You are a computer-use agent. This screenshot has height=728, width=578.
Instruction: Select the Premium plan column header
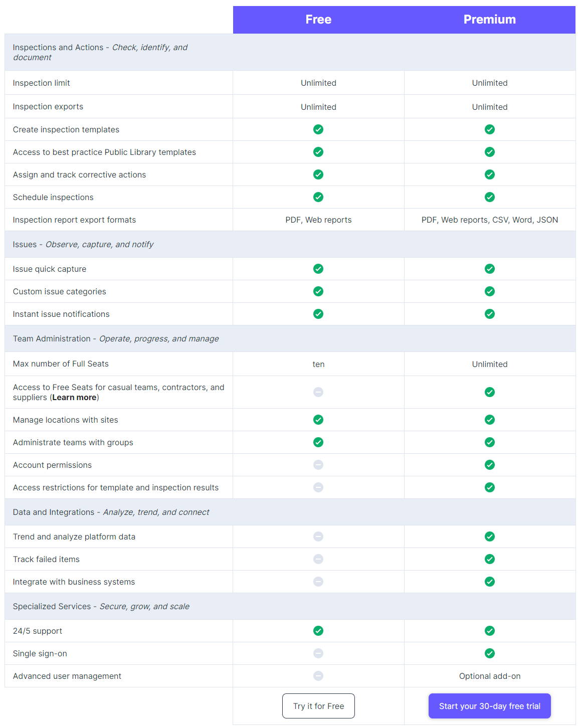pos(490,20)
